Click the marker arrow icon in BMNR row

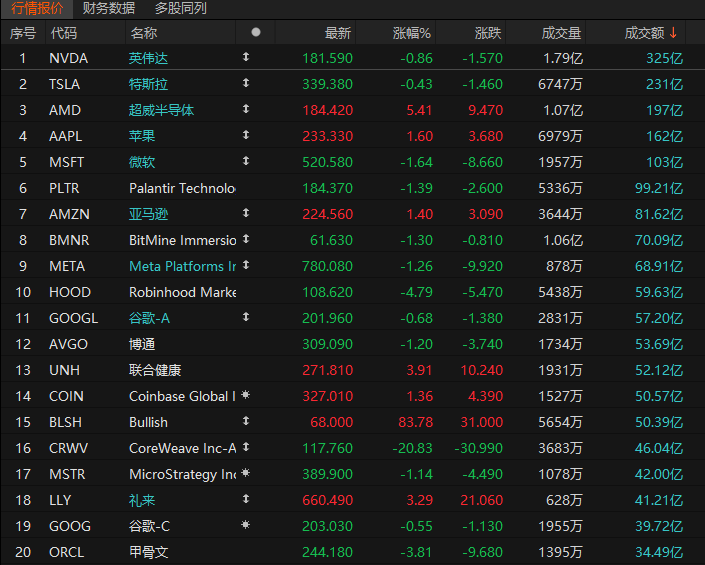coord(246,239)
